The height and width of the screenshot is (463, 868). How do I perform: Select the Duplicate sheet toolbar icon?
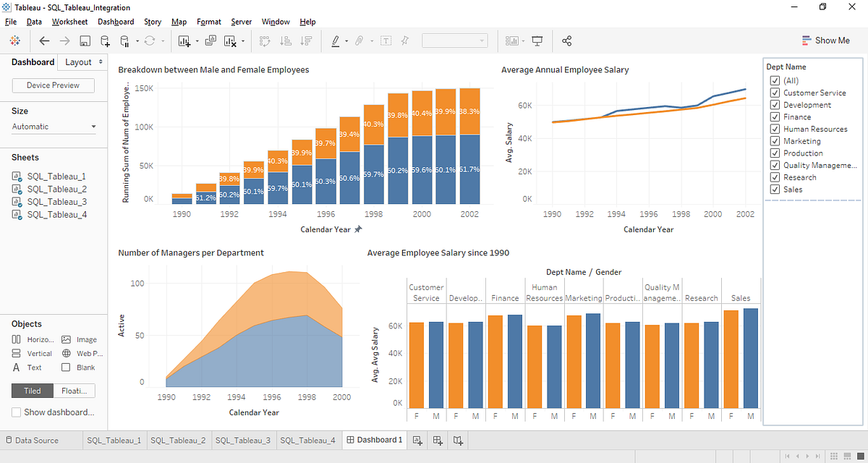(x=210, y=41)
